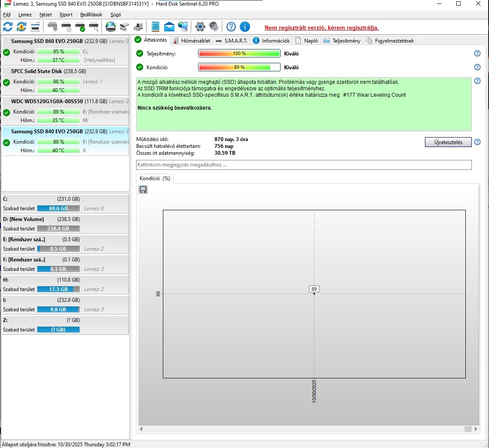Select SPCC Solid State Disk entry

tap(65, 81)
